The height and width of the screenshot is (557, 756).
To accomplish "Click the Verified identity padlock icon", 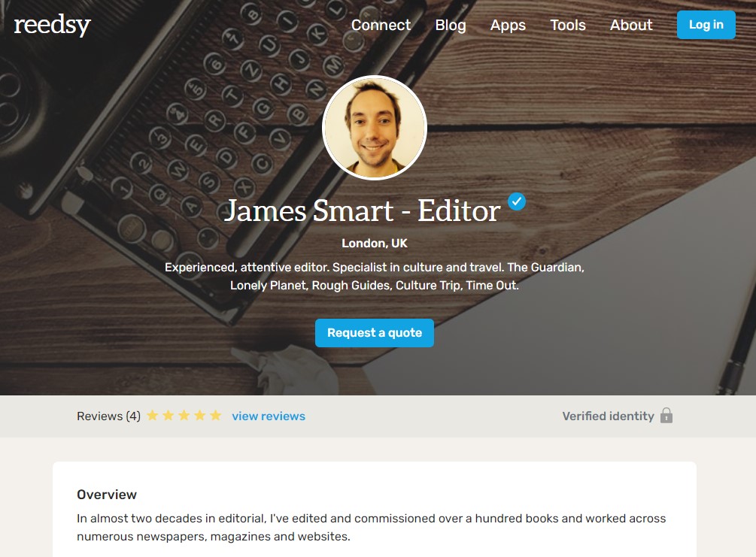I will tap(666, 416).
